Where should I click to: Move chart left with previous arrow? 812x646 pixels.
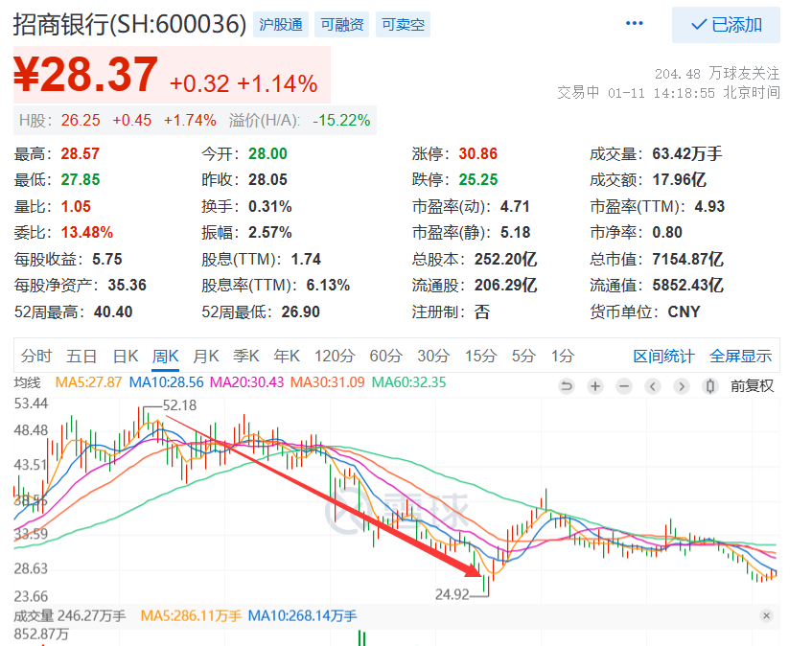click(x=653, y=386)
